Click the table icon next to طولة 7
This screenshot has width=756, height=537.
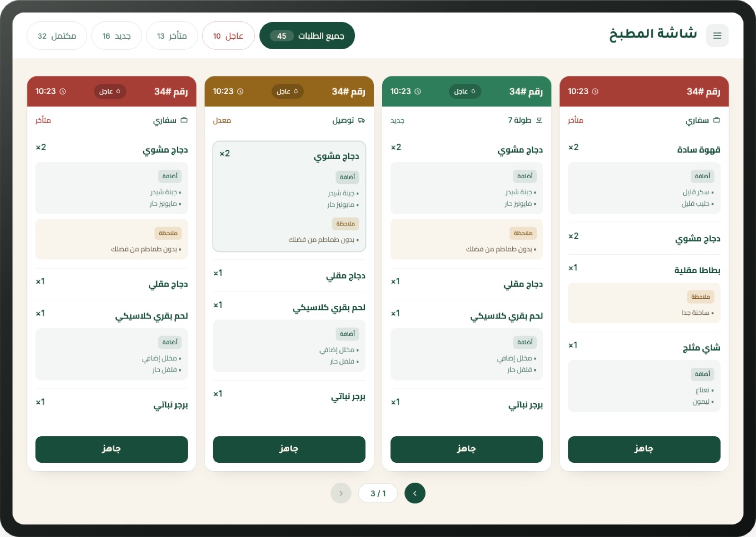(539, 120)
